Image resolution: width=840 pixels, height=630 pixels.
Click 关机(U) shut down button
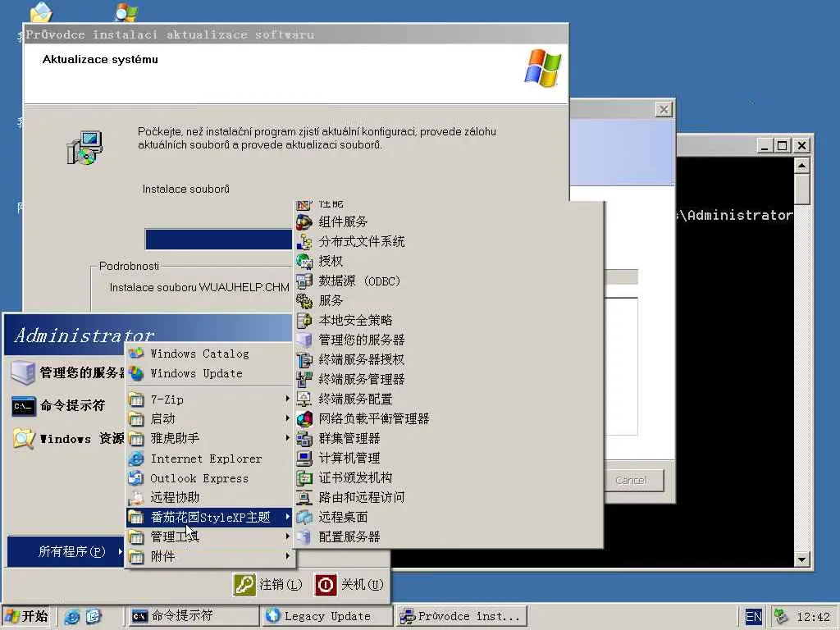coord(349,584)
